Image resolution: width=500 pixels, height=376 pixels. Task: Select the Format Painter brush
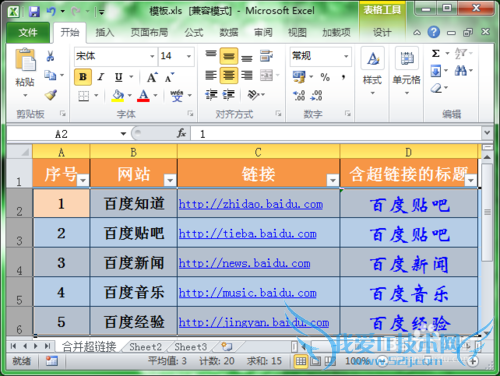coord(51,95)
